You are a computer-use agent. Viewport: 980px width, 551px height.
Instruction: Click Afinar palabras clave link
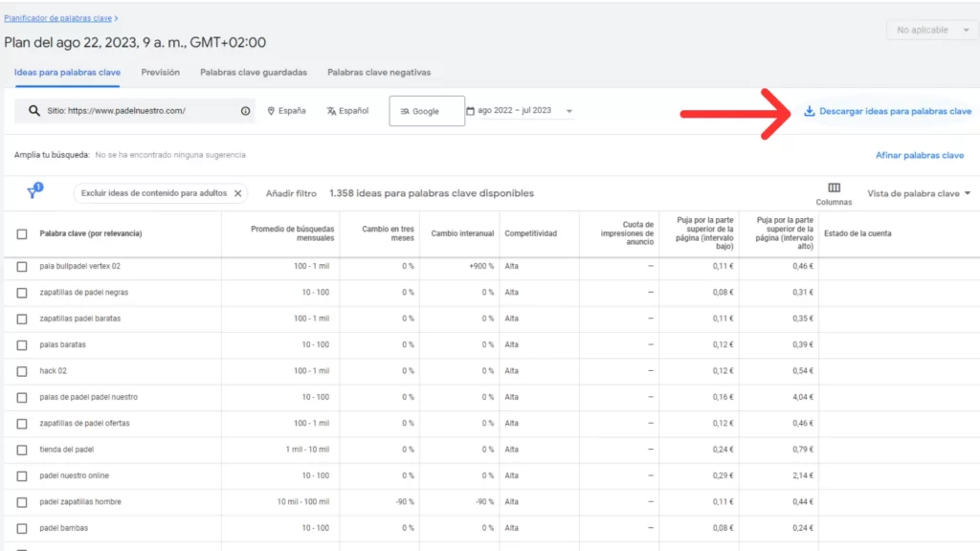[919, 155]
